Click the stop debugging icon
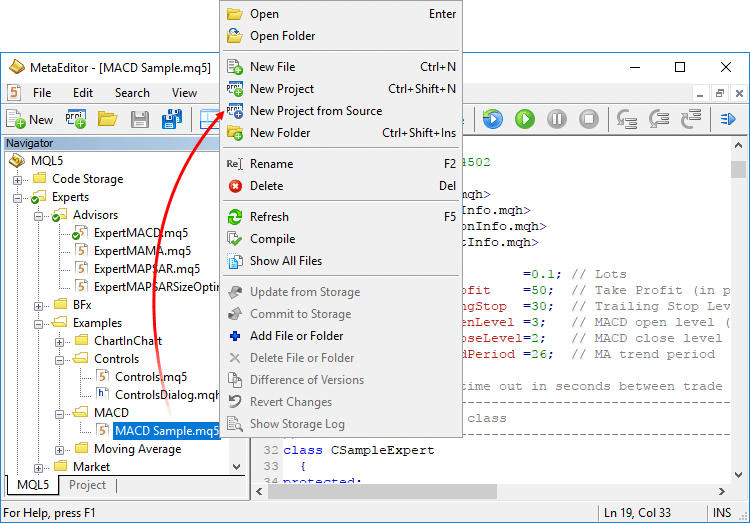Viewport: 750px width, 523px height. 590,119
